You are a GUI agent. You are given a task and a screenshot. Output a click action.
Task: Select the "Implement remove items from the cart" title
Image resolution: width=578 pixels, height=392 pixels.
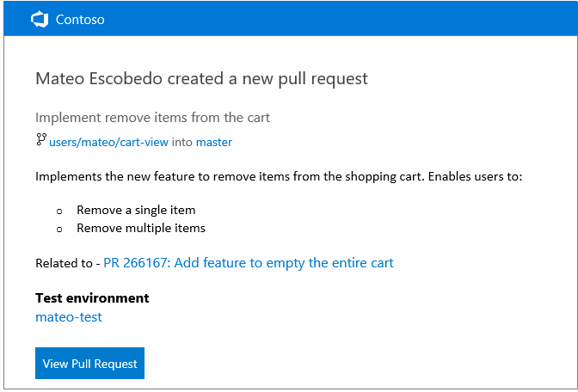[x=153, y=117]
